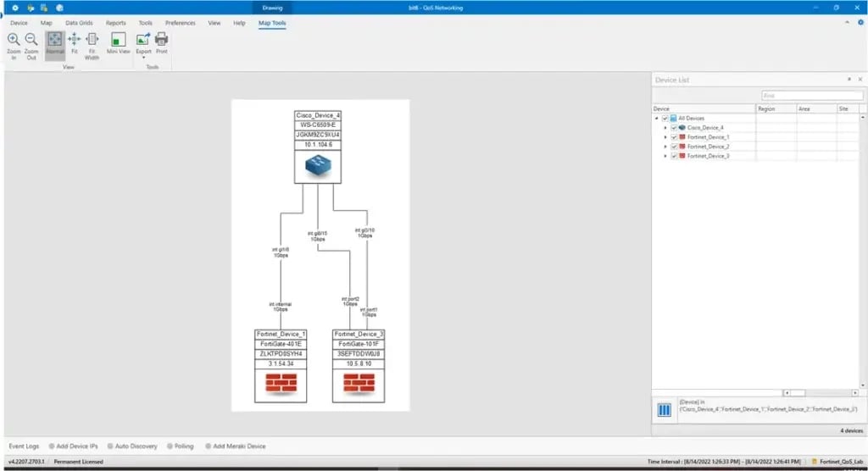Sort by the Area column header
Screen dimensions: 868x471
click(x=816, y=109)
